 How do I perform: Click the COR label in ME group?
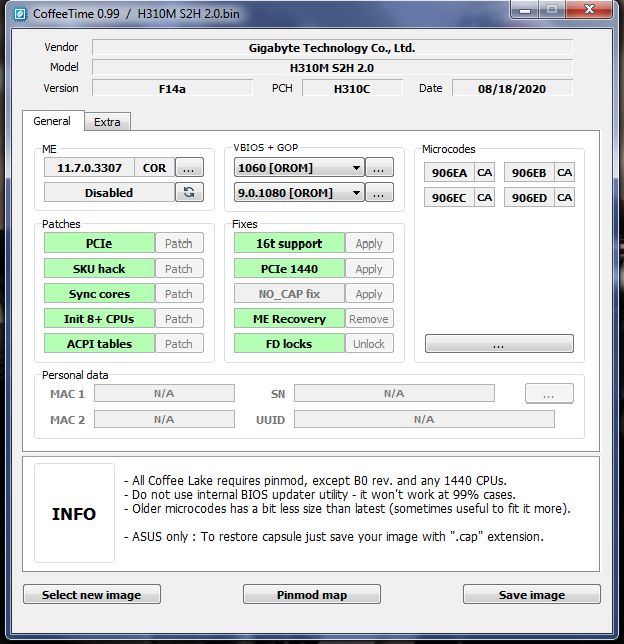point(154,168)
